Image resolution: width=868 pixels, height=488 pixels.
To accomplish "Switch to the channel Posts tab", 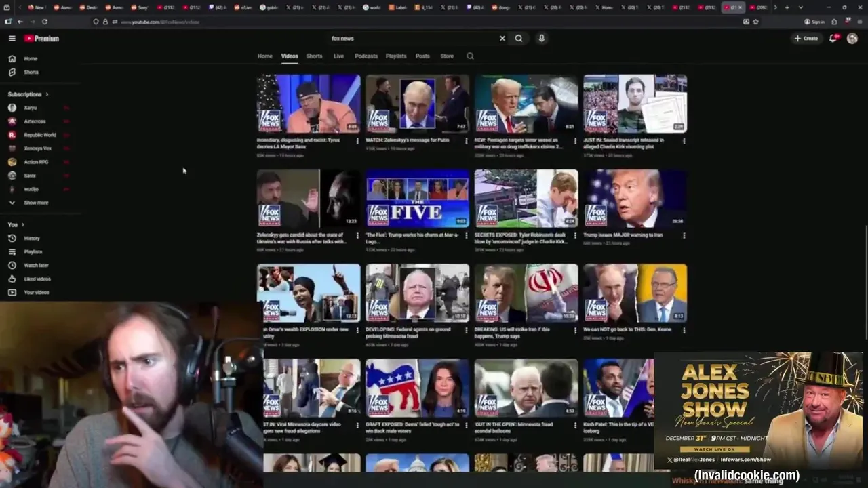I will [422, 56].
